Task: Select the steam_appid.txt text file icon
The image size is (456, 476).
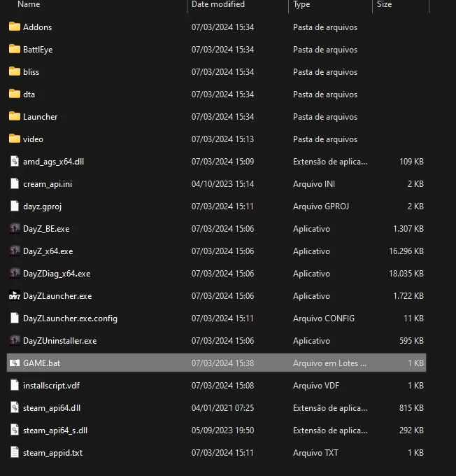Action: coord(15,452)
